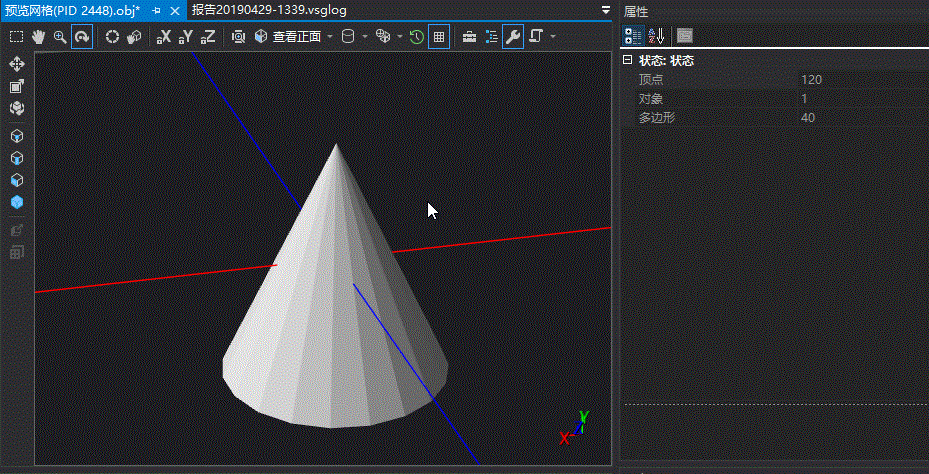Viewport: 929px width, 474px height.
Task: Click the Frame Object zoom-to-extents icon
Action: coord(238,37)
